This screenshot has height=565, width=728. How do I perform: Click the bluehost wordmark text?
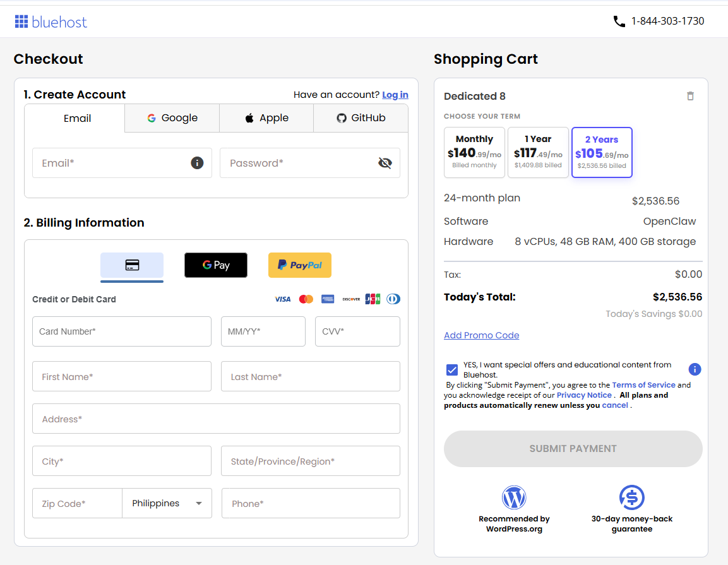pyautogui.click(x=59, y=22)
